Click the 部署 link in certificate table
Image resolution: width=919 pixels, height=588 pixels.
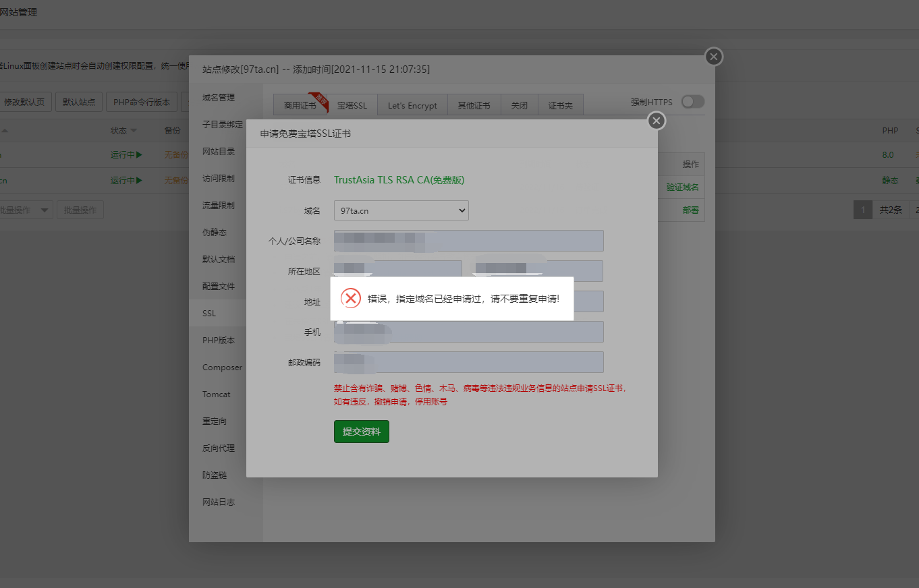[x=690, y=210]
